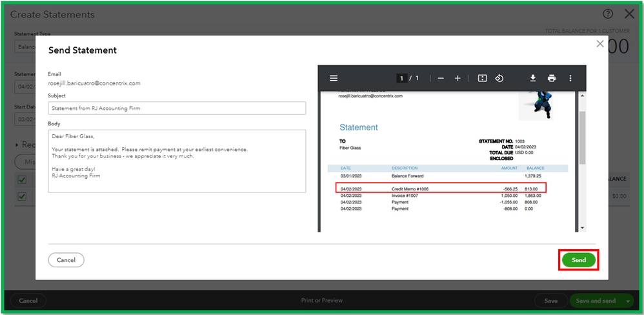Click Balance Forward row description

(407, 176)
